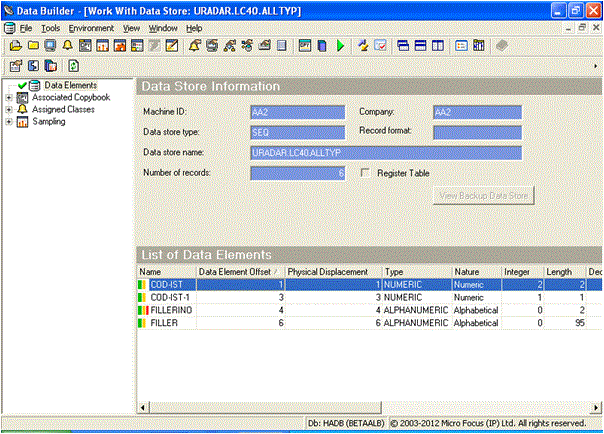Screen dimensions: 604x434
Task: Select Data Elements in the tree
Action: (70, 86)
